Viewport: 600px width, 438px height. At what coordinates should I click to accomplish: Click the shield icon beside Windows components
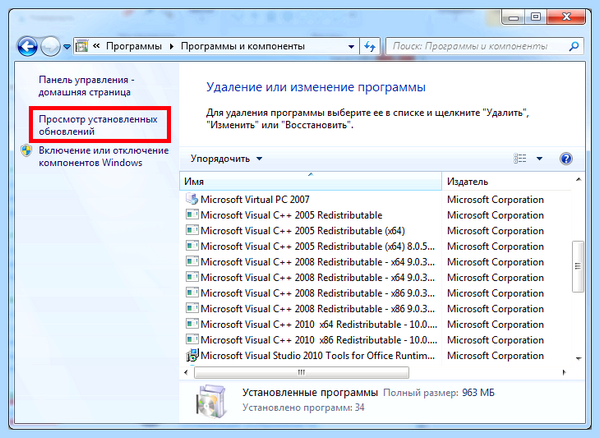tap(27, 151)
